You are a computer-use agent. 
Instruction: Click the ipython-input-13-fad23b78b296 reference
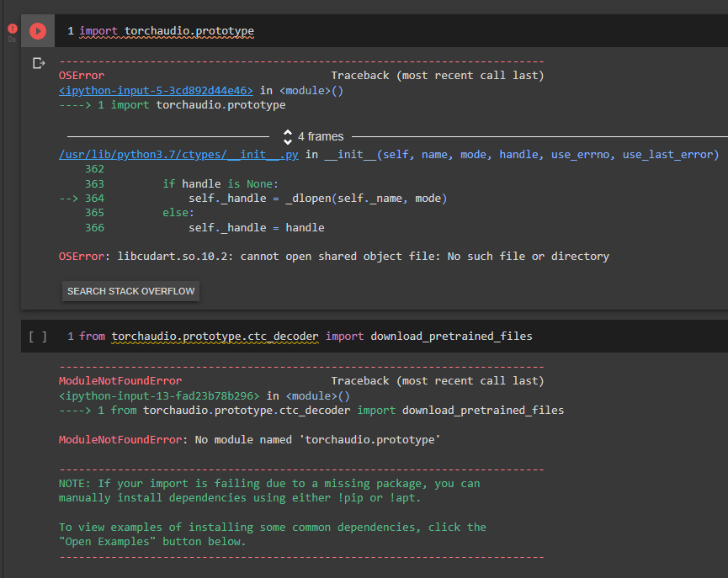coord(159,395)
